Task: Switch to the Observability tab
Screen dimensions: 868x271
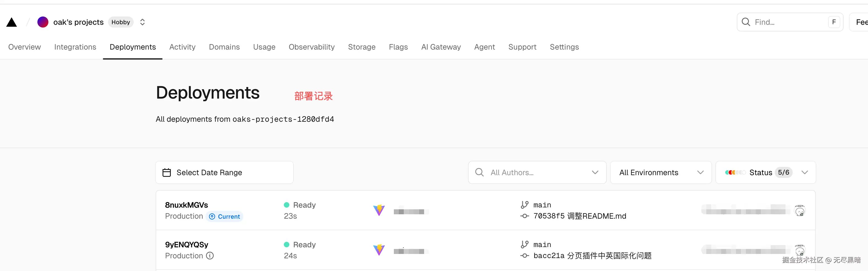Action: pyautogui.click(x=311, y=47)
